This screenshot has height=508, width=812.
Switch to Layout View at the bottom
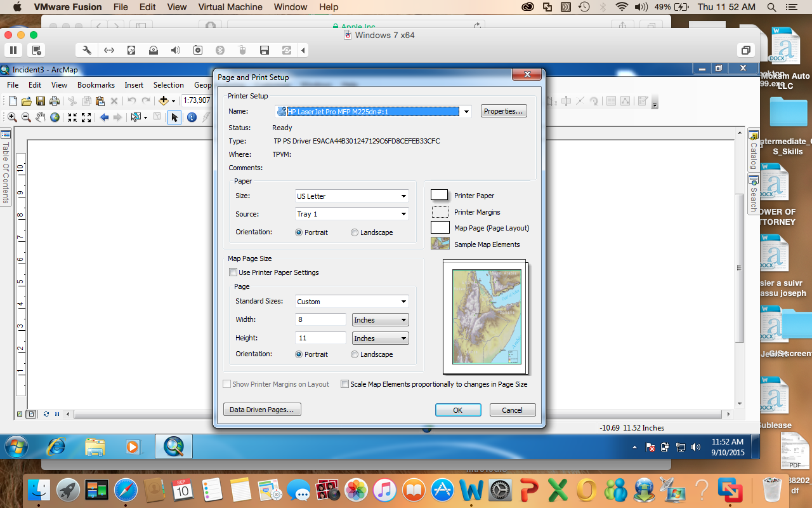[31, 414]
